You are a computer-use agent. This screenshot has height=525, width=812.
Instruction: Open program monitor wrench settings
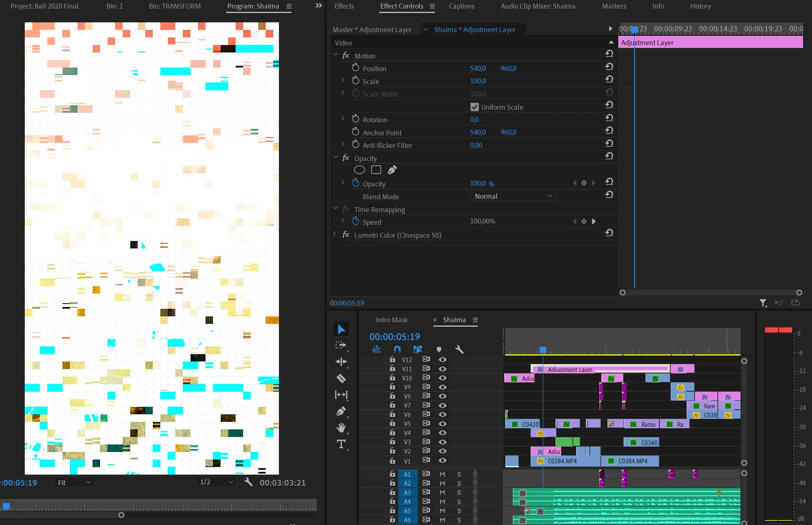[x=248, y=482]
